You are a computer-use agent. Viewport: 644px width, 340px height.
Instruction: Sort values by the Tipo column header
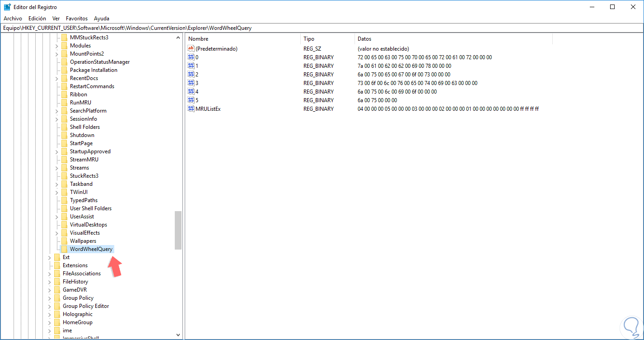[x=327, y=39]
